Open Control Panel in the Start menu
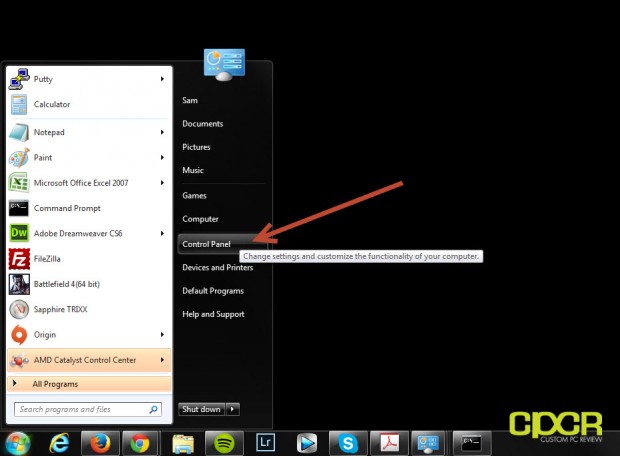Viewport: 620px width, 456px height. (222, 244)
